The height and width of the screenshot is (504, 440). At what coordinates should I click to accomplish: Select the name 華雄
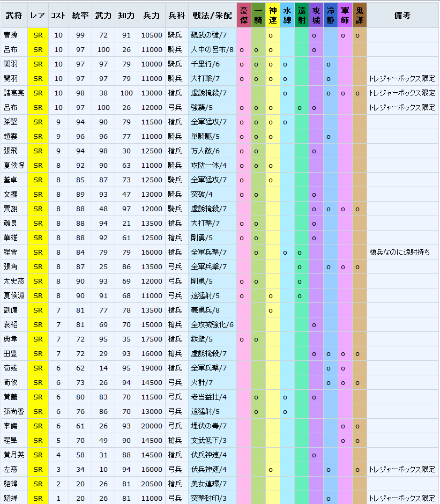pos(11,238)
